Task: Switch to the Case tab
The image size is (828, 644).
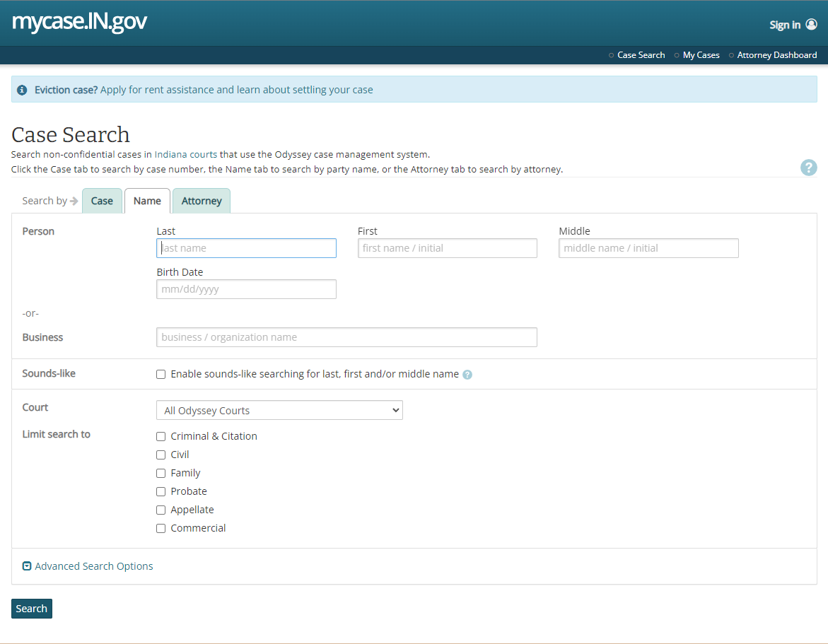Action: point(102,201)
